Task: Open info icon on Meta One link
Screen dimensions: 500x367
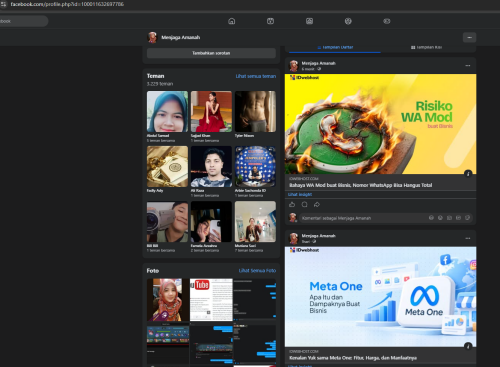Action: 468,346
